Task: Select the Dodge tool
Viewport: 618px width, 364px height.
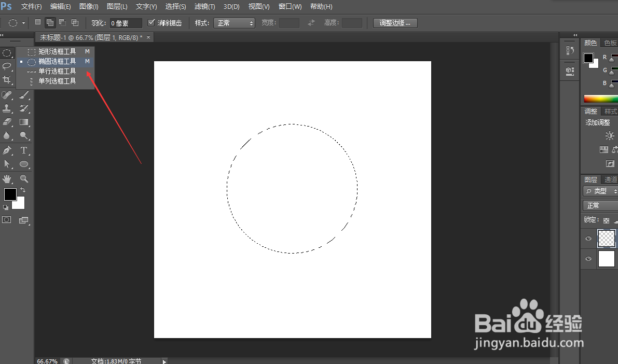Action: pyautogui.click(x=24, y=135)
